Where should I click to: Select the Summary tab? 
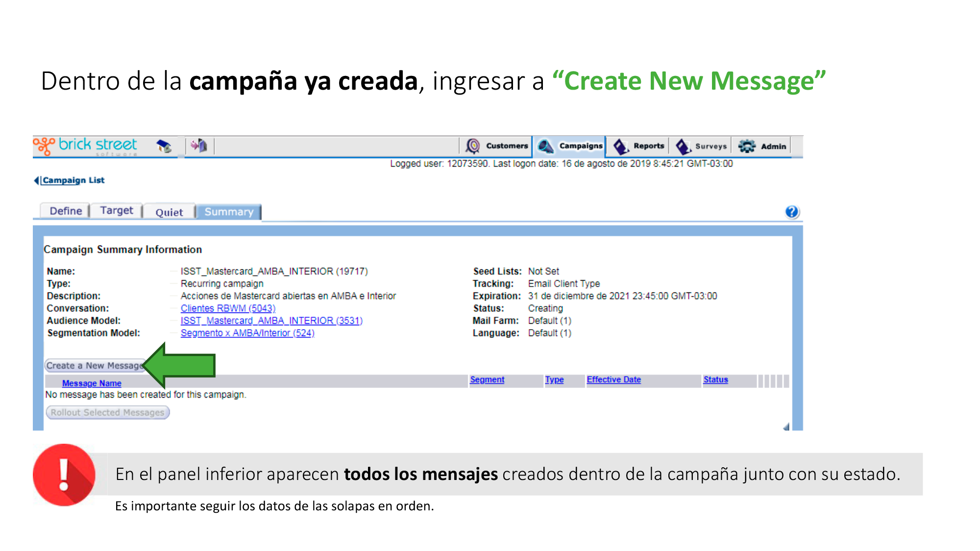point(229,212)
